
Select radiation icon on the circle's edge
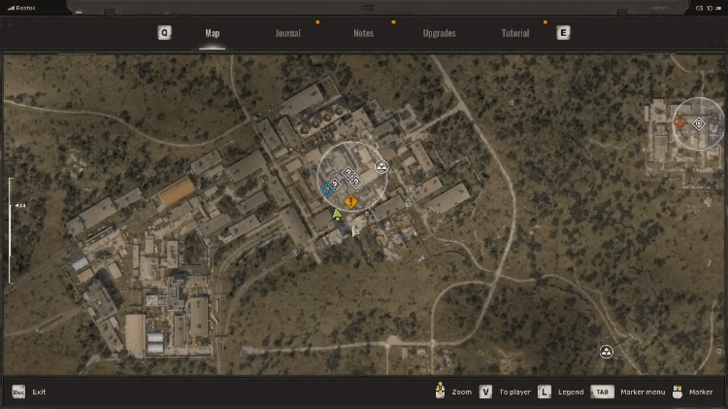(x=381, y=167)
